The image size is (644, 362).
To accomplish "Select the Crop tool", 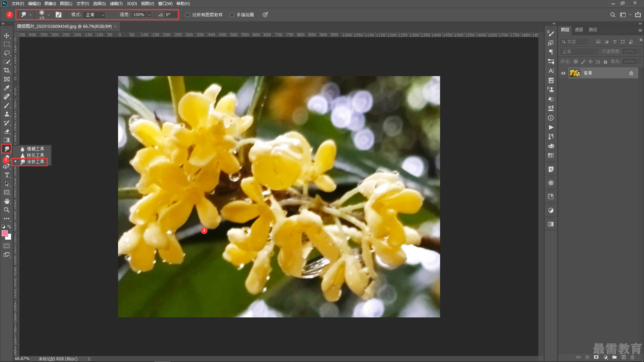I will tap(7, 70).
